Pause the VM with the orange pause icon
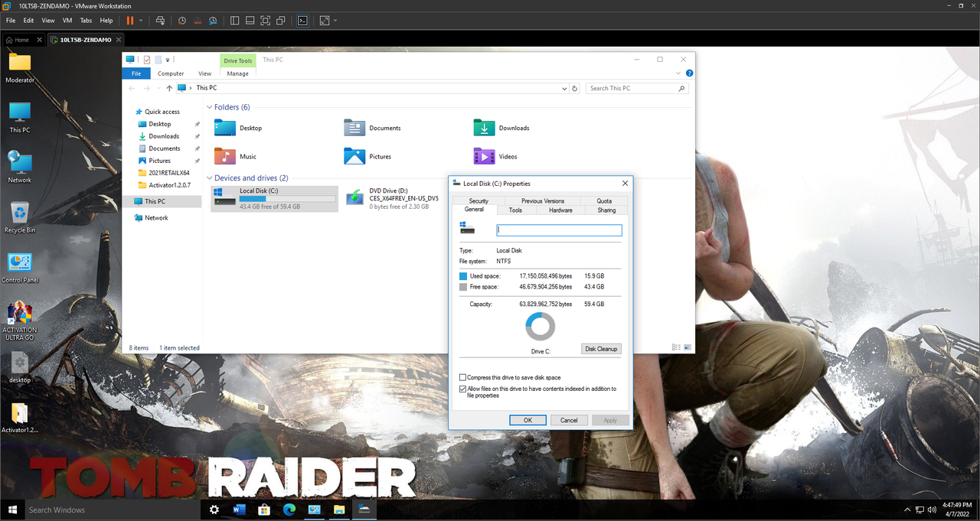Image resolution: width=980 pixels, height=521 pixels. (129, 21)
